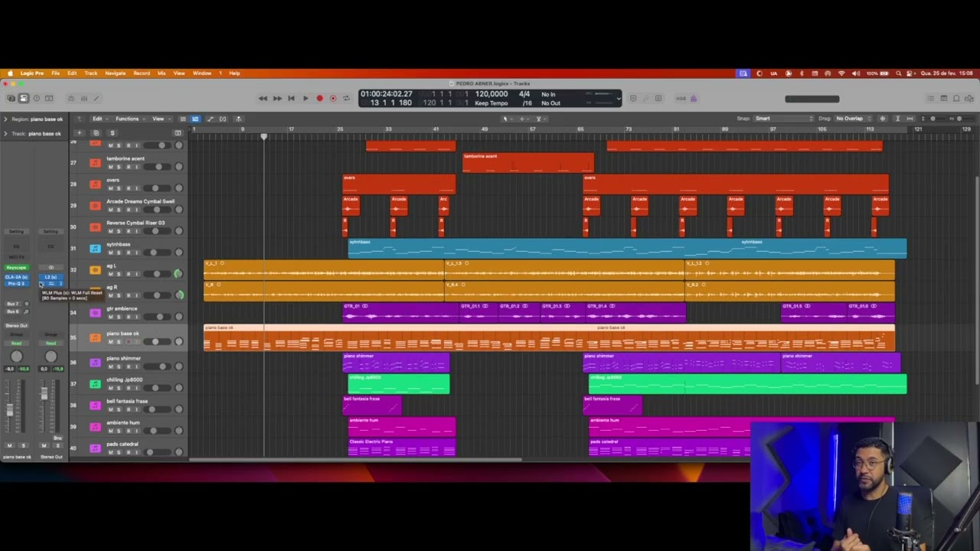The image size is (980, 551).
Task: Expand the LCD display mode chevron
Action: [619, 98]
